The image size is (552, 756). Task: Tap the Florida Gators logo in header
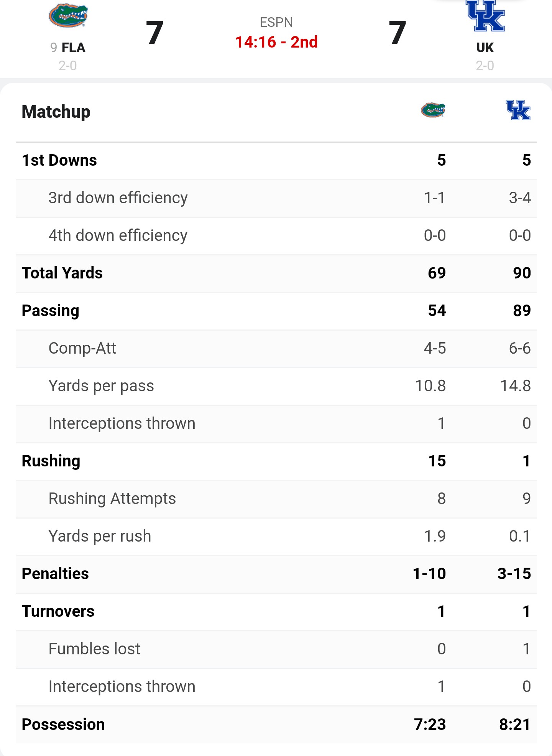(x=68, y=15)
